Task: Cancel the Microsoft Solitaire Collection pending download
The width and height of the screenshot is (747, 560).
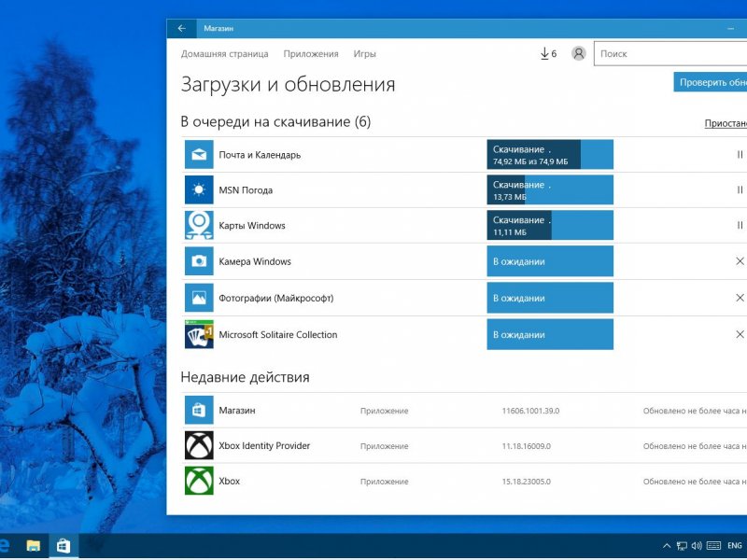Action: click(x=740, y=334)
